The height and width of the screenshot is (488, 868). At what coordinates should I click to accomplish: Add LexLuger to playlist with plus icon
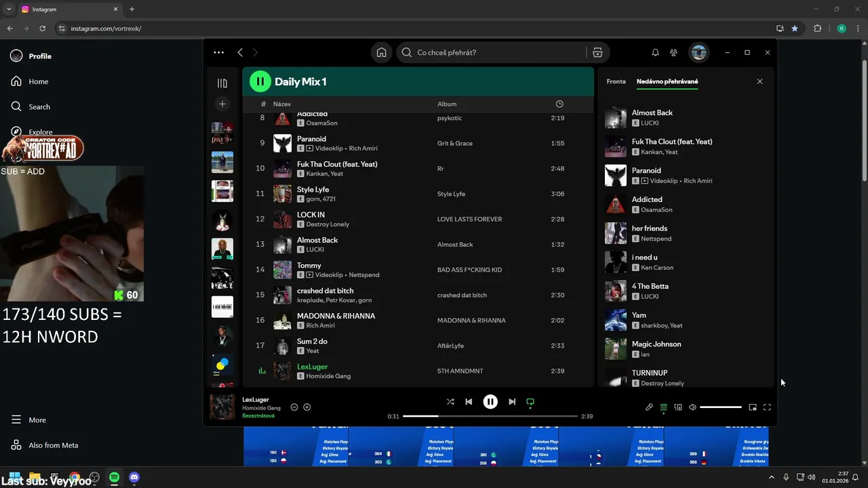(x=307, y=407)
